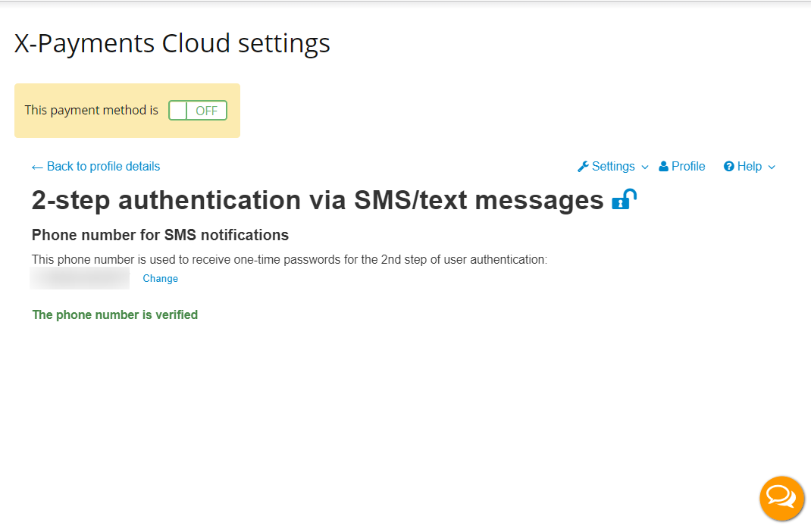Click the wrench icon beside Settings

[x=583, y=167]
